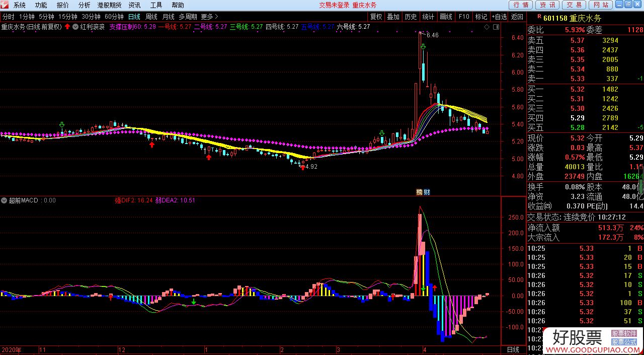
Task: Switch to 分时 chart period
Action: pos(8,17)
